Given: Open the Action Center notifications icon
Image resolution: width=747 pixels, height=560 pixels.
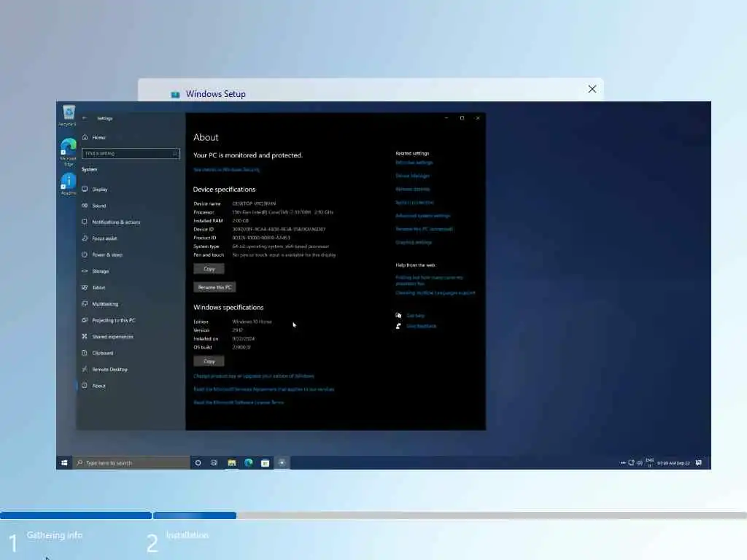Looking at the screenshot, I should (x=698, y=463).
